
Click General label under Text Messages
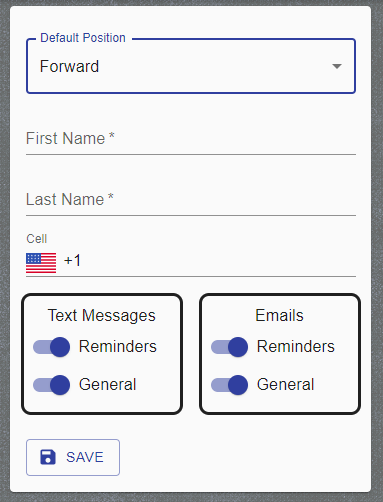pos(108,384)
